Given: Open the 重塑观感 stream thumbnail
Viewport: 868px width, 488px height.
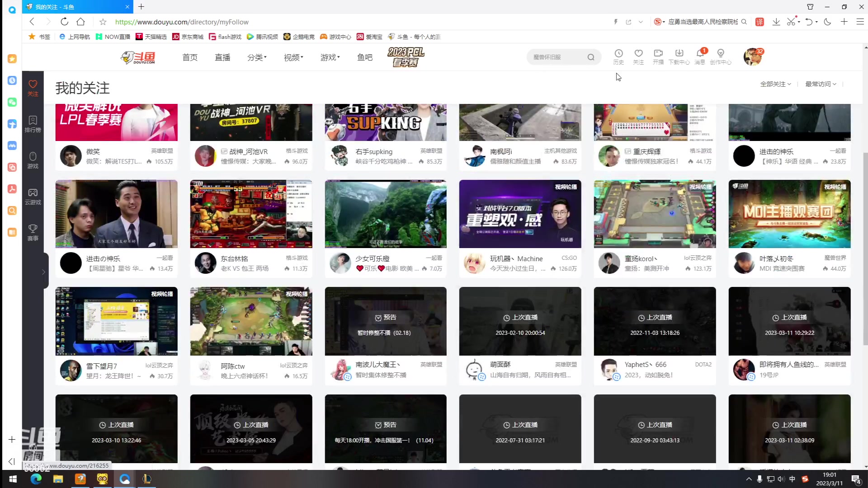Looking at the screenshot, I should click(520, 214).
